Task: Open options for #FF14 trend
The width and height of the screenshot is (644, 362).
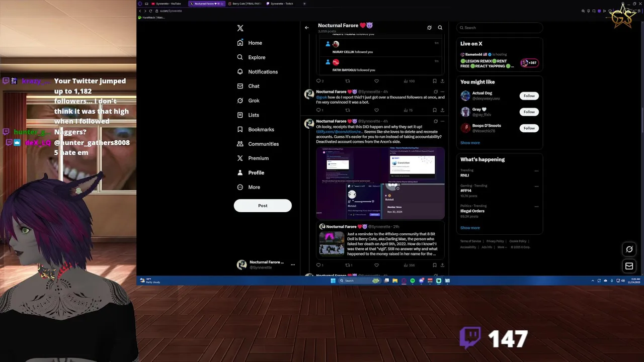Action: [536, 186]
